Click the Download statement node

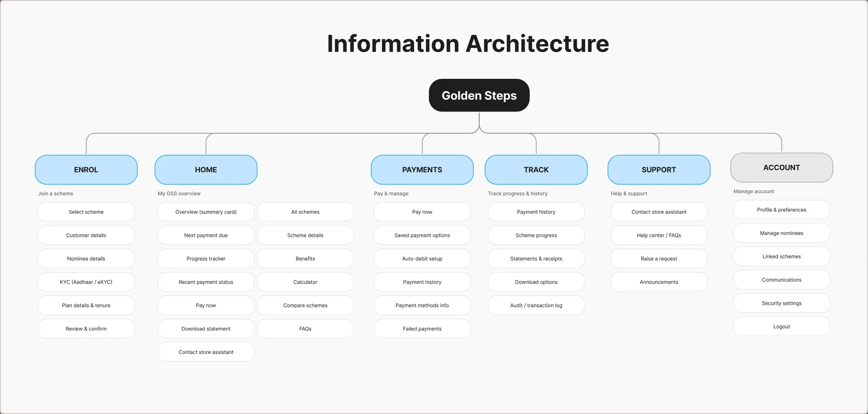[x=206, y=329]
